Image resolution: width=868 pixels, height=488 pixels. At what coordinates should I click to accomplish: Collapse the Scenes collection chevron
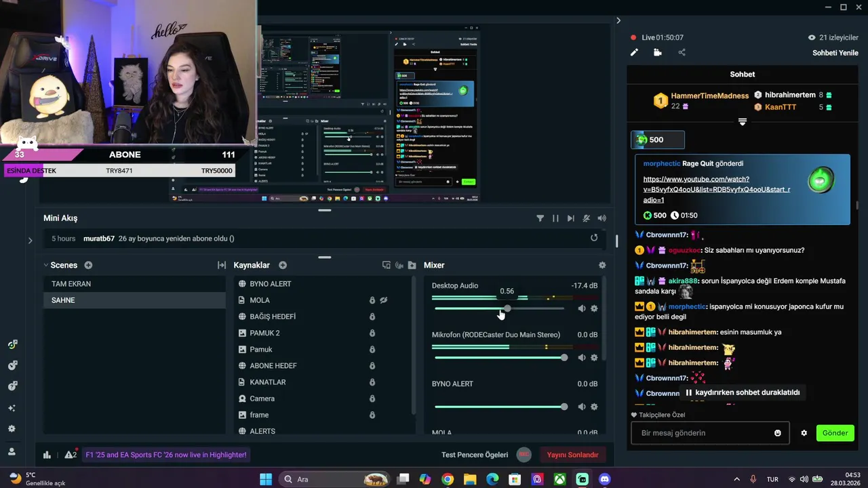pyautogui.click(x=46, y=265)
